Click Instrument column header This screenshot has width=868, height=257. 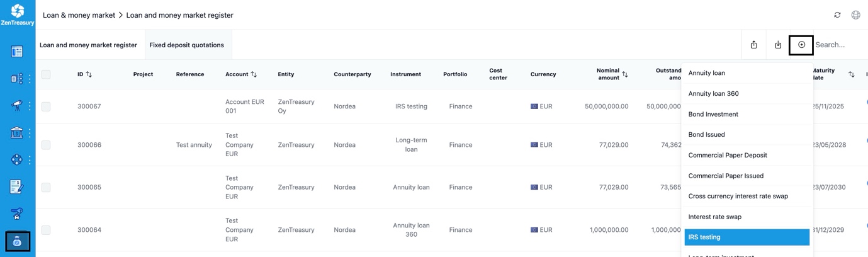(405, 74)
